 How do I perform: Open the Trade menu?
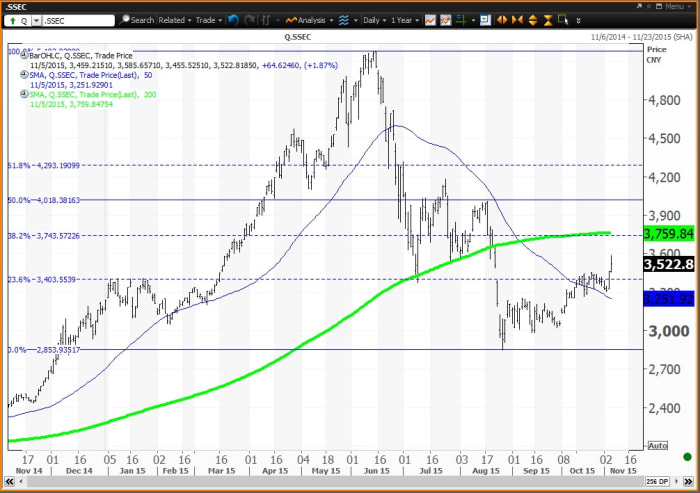(210, 19)
